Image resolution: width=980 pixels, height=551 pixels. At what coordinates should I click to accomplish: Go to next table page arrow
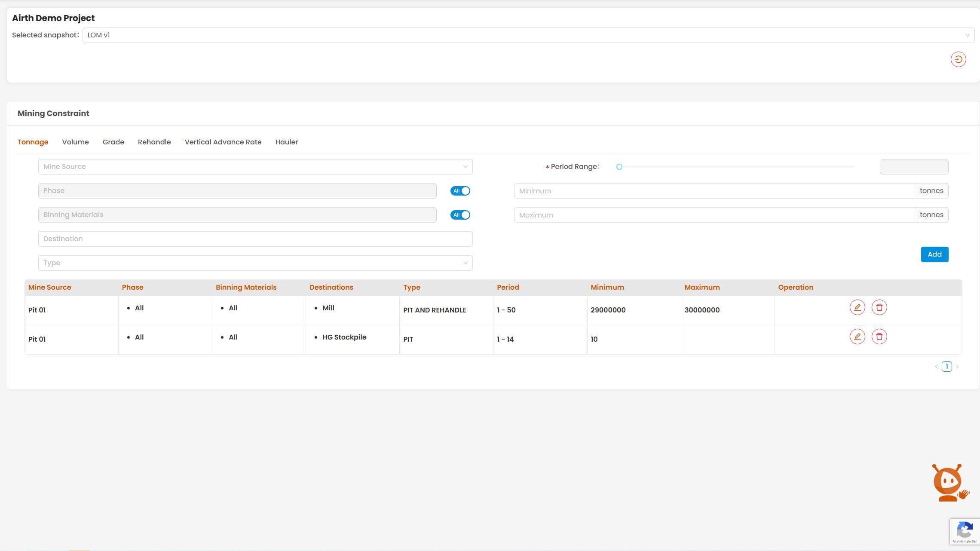957,367
